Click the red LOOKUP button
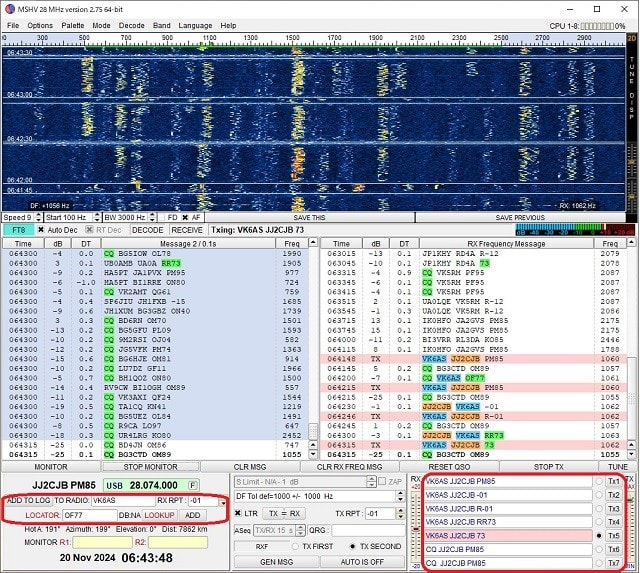 [x=159, y=515]
